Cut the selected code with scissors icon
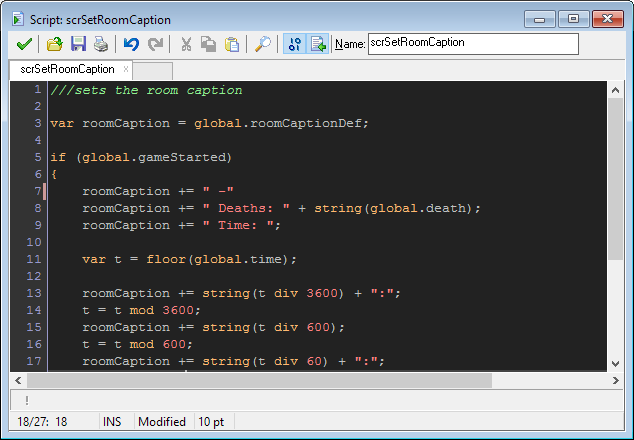The width and height of the screenshot is (634, 440). pos(186,44)
